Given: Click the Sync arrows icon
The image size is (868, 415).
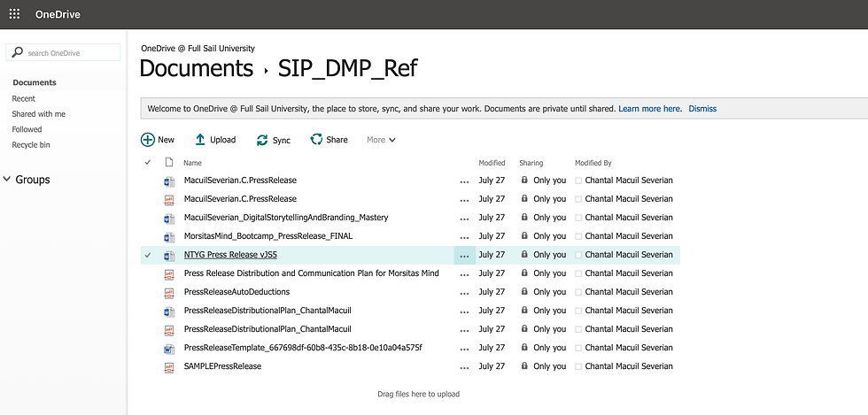Looking at the screenshot, I should point(262,141).
